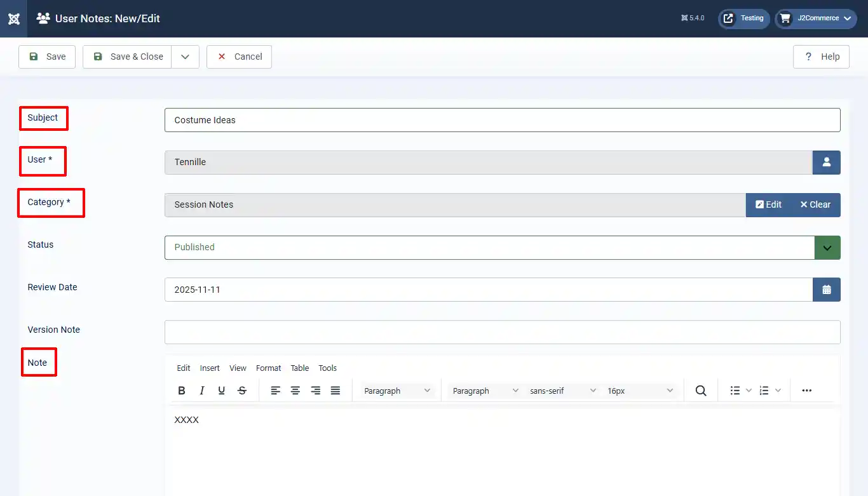Click the Version Note label
The image size is (868, 496).
coord(54,330)
